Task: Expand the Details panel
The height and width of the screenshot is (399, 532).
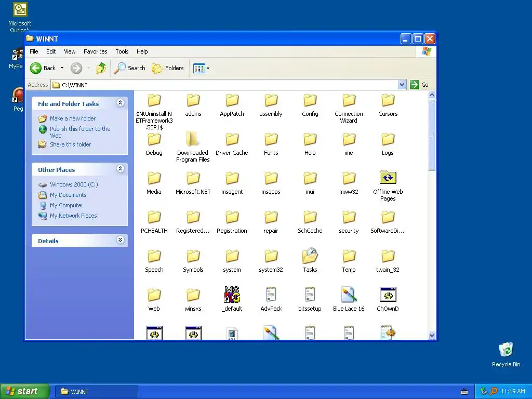Action: click(x=120, y=240)
